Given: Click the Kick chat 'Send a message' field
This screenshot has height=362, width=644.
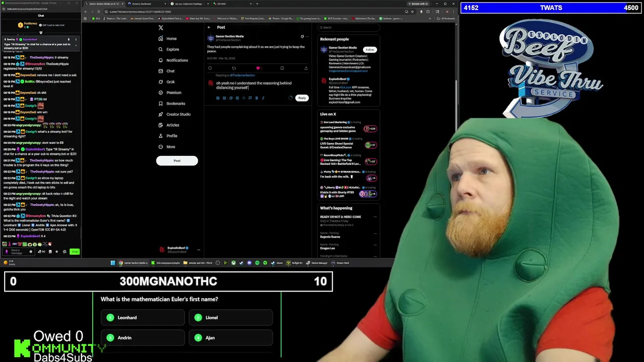Looking at the screenshot, I should coord(18,251).
